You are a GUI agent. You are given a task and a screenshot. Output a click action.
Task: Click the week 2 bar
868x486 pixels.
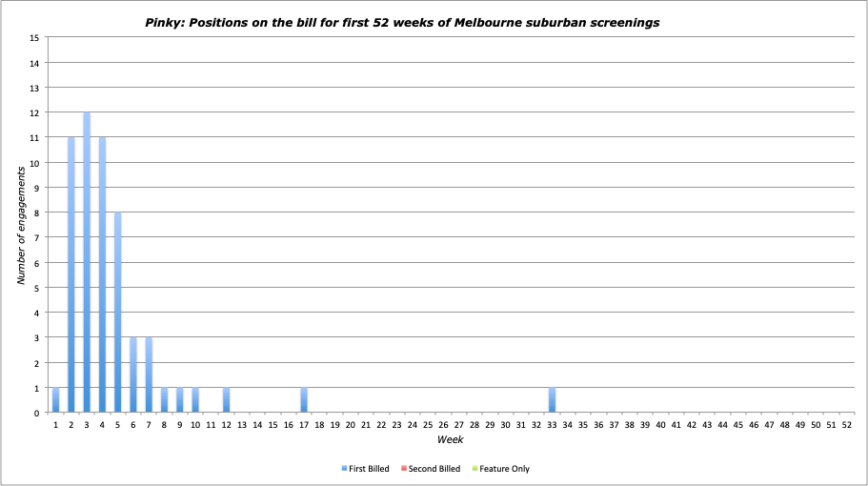pyautogui.click(x=71, y=274)
